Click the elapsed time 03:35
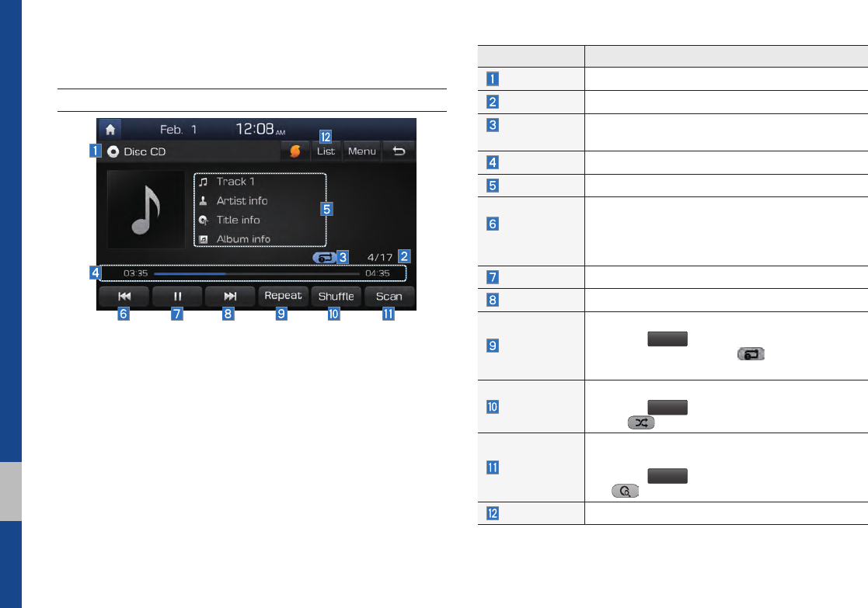The image size is (868, 608). 136,273
